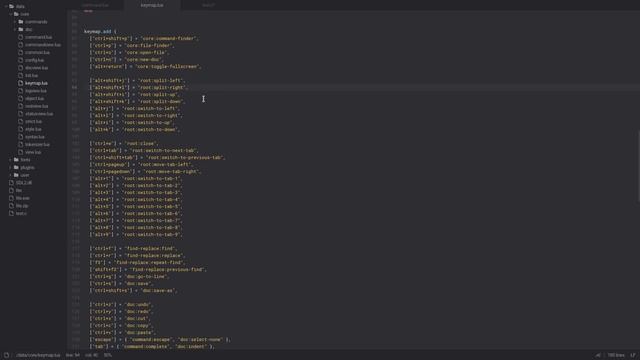The width and height of the screenshot is (640, 360).
Task: Click the test.c file icon
Action: point(11,213)
